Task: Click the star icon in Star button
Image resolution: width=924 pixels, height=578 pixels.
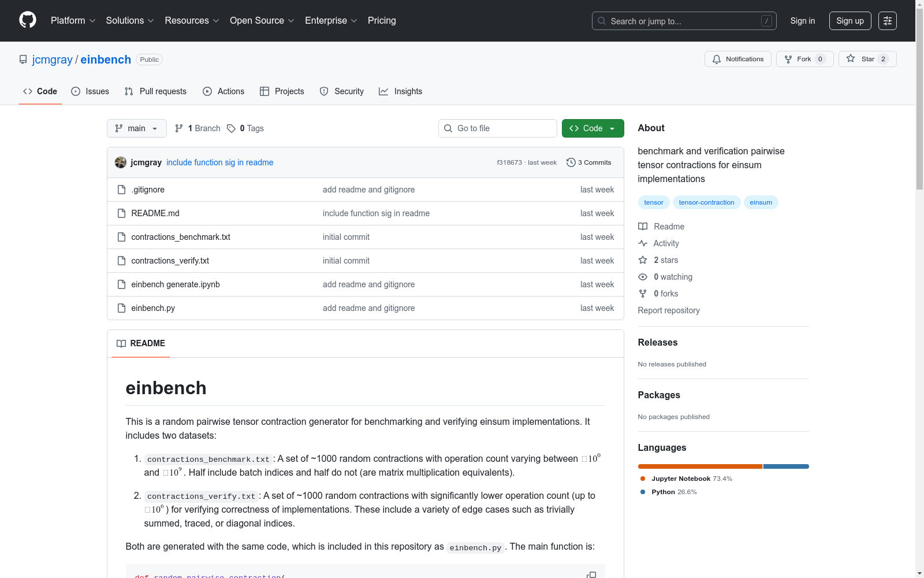Action: [851, 58]
